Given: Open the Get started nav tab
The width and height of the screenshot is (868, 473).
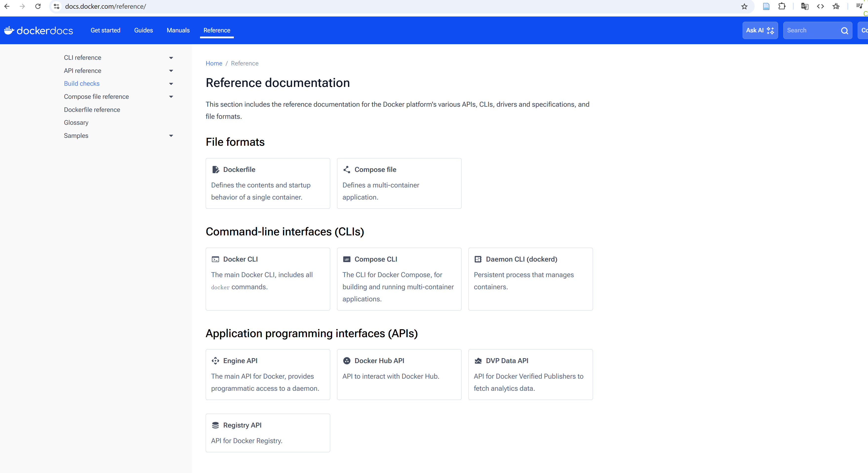Looking at the screenshot, I should (x=105, y=30).
